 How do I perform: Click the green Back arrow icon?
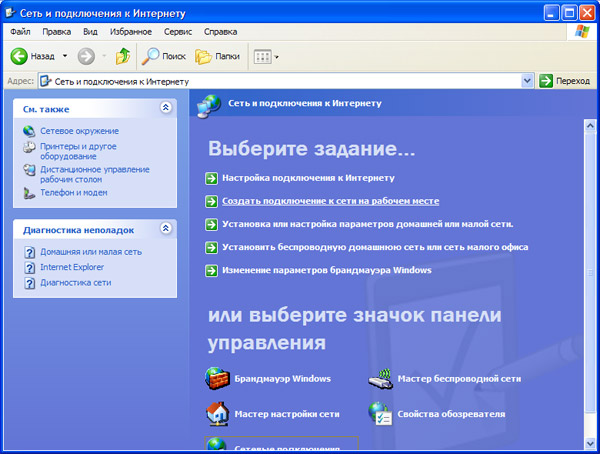pyautogui.click(x=19, y=57)
